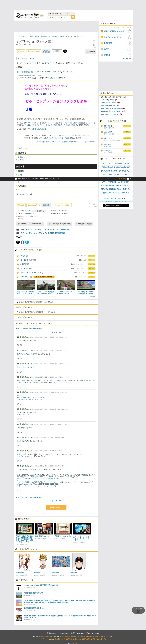Open Nアニメ in the navigation bar
This screenshot has height=644, width=146.
[x=51, y=179]
